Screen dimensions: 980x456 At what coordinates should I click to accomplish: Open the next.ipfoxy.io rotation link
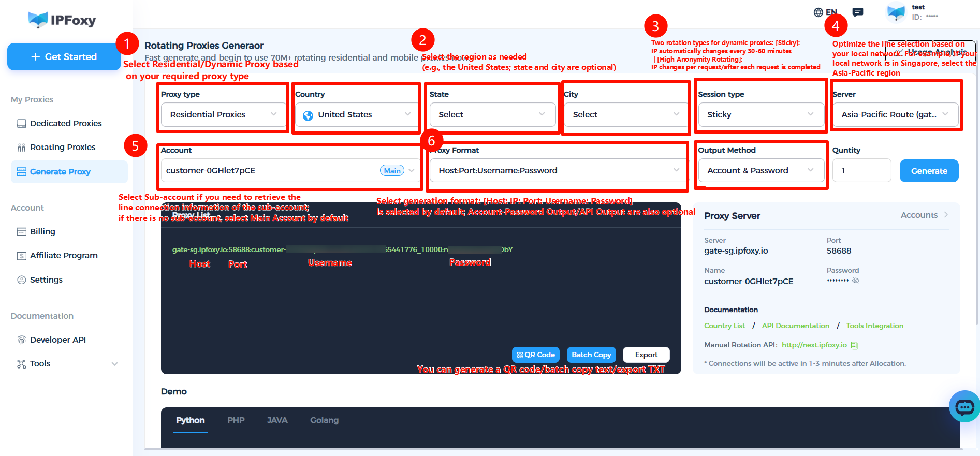click(x=814, y=345)
